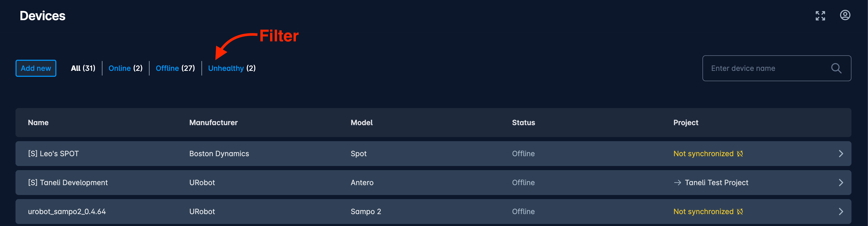
Task: Open the Taneli Test Project link
Action: pyautogui.click(x=716, y=183)
